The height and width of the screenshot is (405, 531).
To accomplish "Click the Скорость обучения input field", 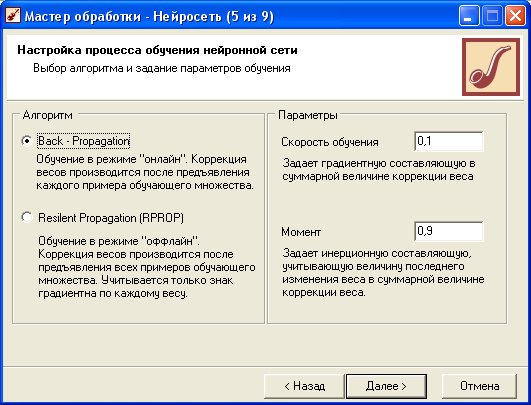I will pos(449,141).
